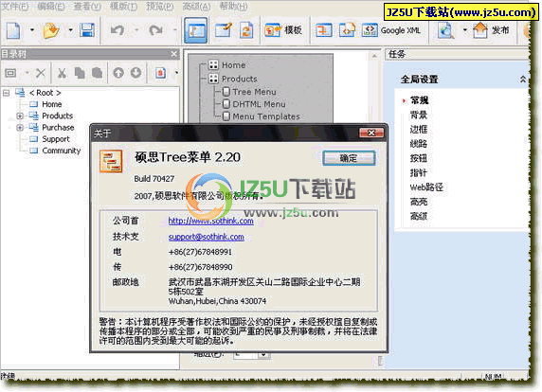Select the 背景 setting in the task panel

click(x=419, y=115)
